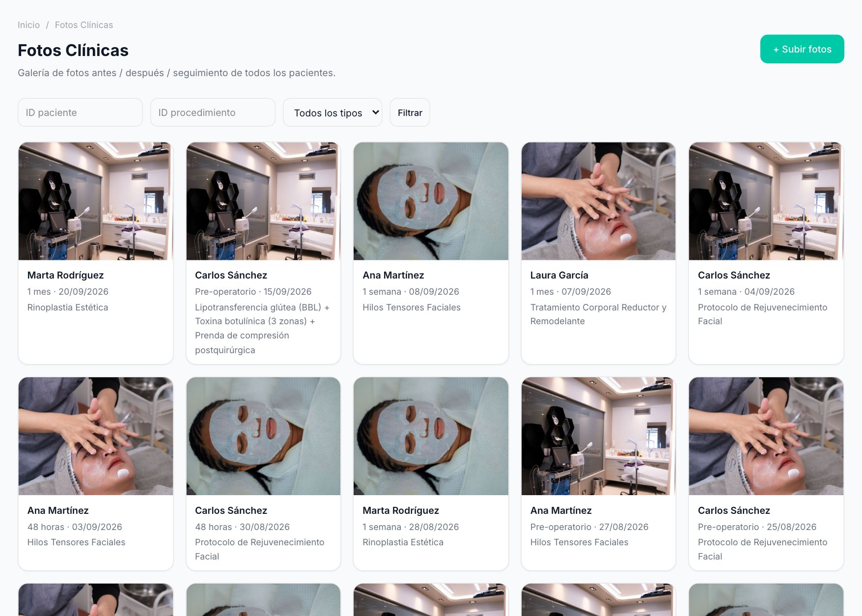Image resolution: width=862 pixels, height=616 pixels.
Task: Open the Fotos Clínicas breadcrumb
Action: (x=84, y=25)
